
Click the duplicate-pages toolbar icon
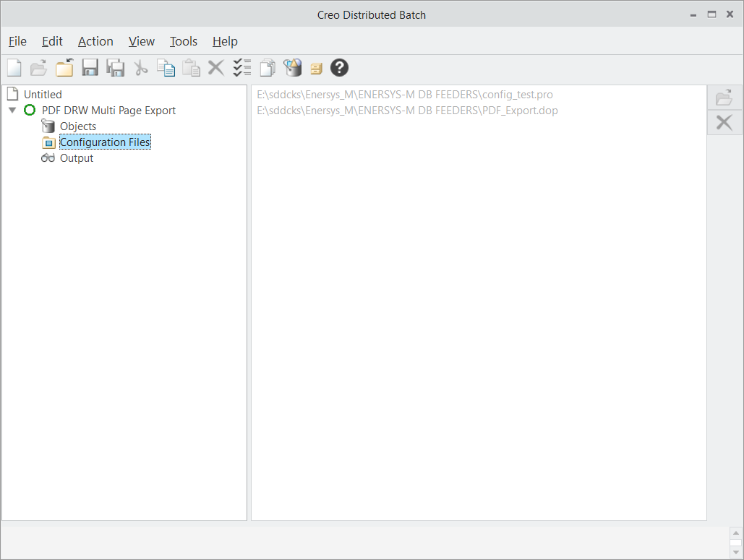point(267,67)
